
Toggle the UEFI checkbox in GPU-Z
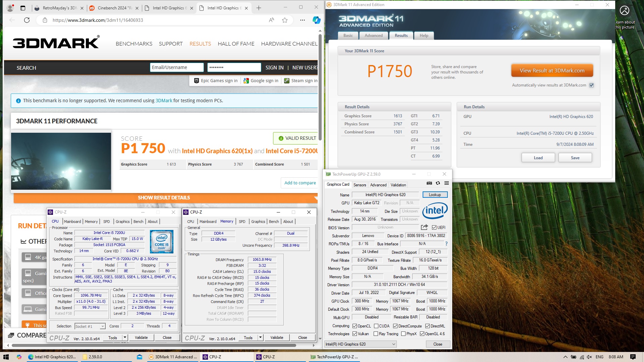pos(434,227)
